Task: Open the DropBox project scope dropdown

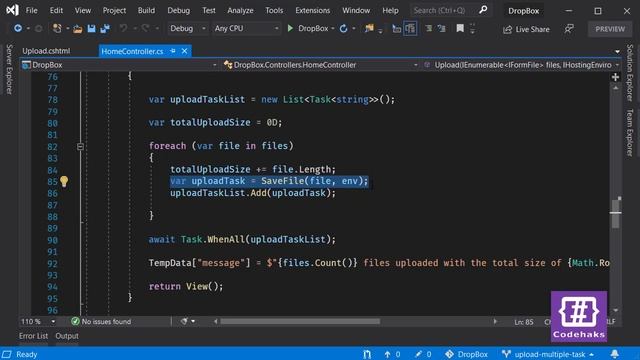Action: pyautogui.click(x=119, y=65)
